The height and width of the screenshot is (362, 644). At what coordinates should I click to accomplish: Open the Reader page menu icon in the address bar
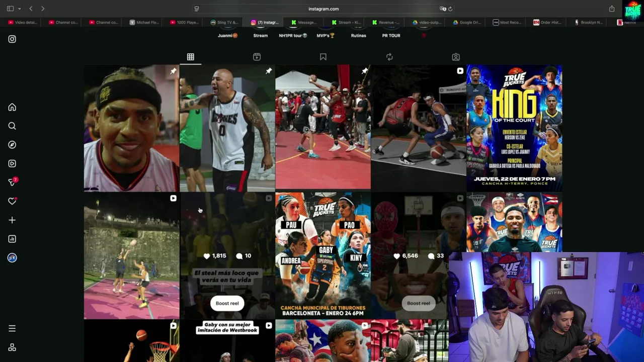pyautogui.click(x=197, y=9)
